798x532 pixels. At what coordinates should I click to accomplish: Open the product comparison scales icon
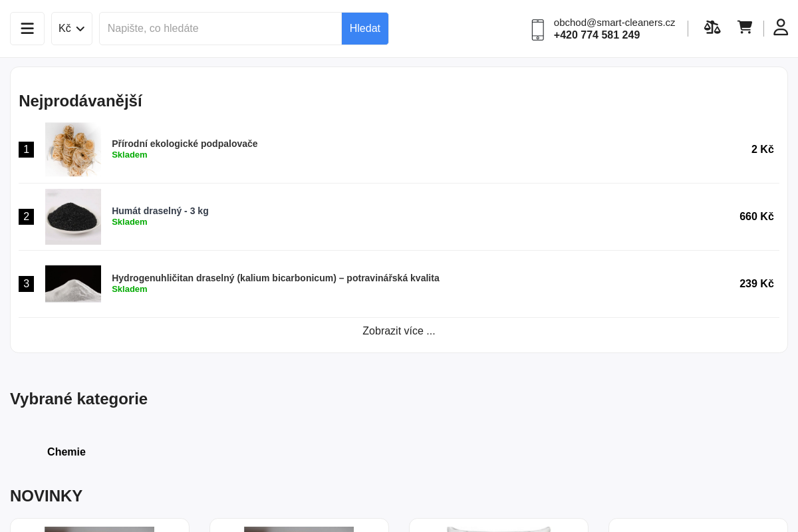(x=712, y=27)
